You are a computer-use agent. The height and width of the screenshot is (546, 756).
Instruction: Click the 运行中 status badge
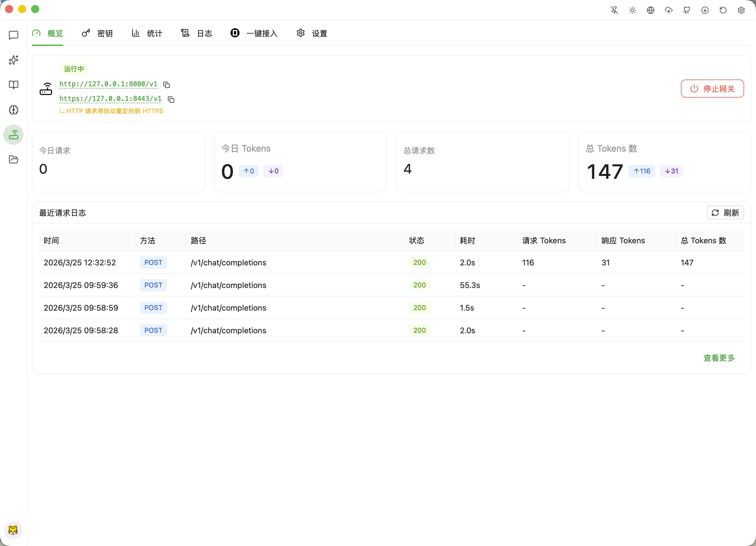pyautogui.click(x=74, y=69)
